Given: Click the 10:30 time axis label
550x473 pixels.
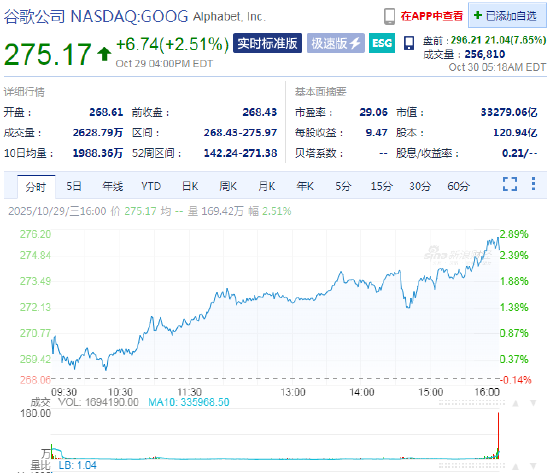Looking at the screenshot, I should pos(120,392).
